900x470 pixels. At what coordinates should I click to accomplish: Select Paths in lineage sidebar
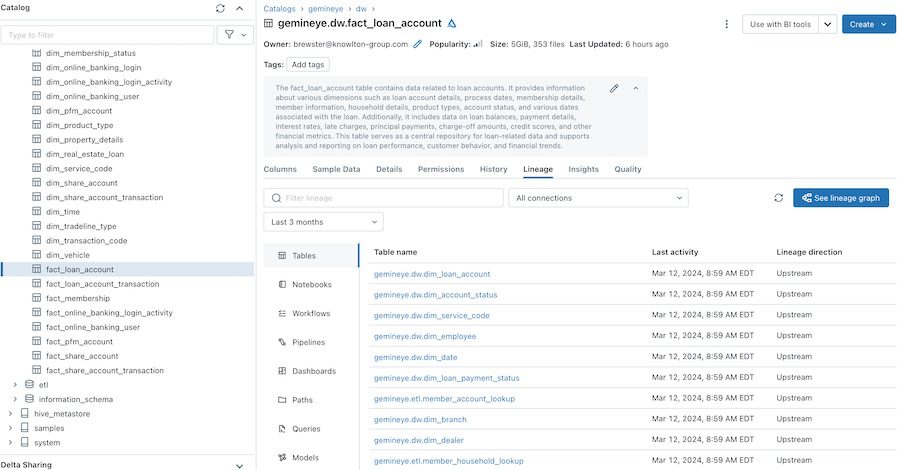(x=311, y=400)
